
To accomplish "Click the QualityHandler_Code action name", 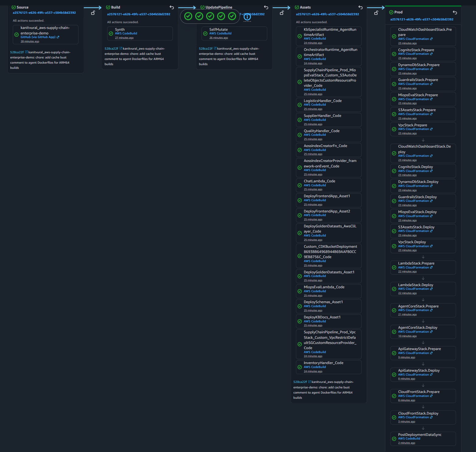I will [321, 131].
